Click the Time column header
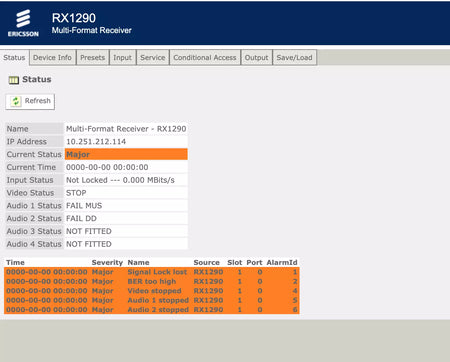450x362 pixels. pos(15,263)
